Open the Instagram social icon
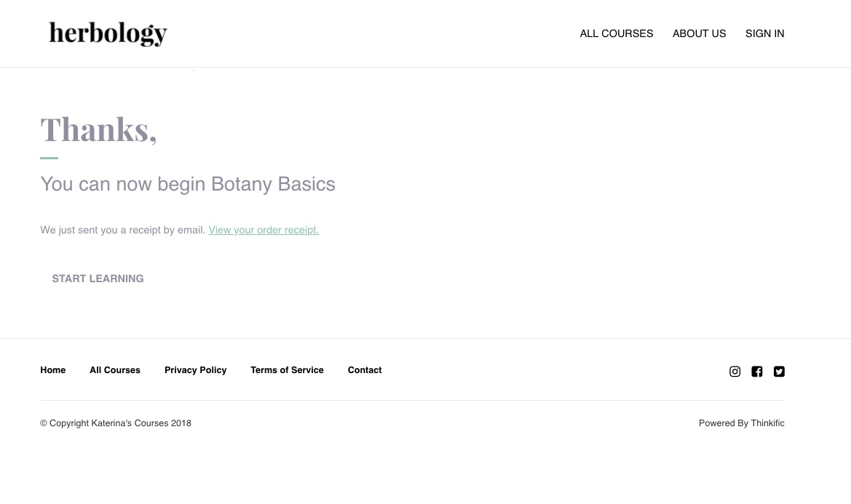 (x=735, y=371)
